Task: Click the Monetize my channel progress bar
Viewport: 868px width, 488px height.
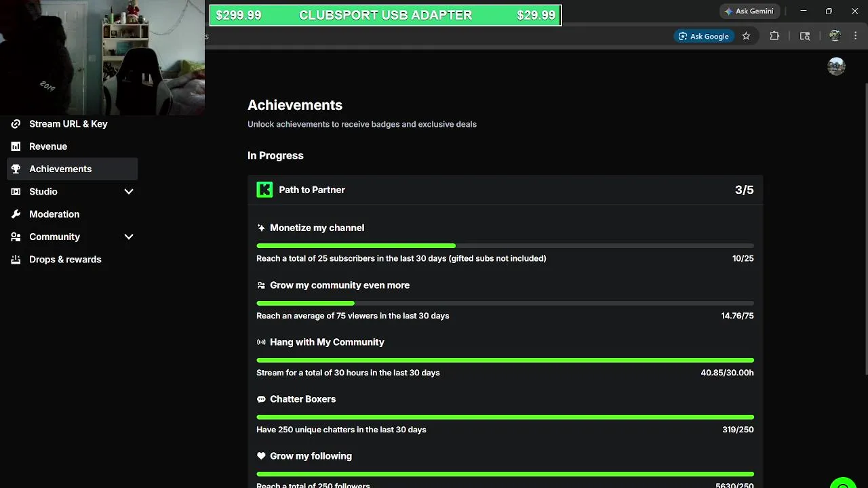Action: click(x=505, y=245)
